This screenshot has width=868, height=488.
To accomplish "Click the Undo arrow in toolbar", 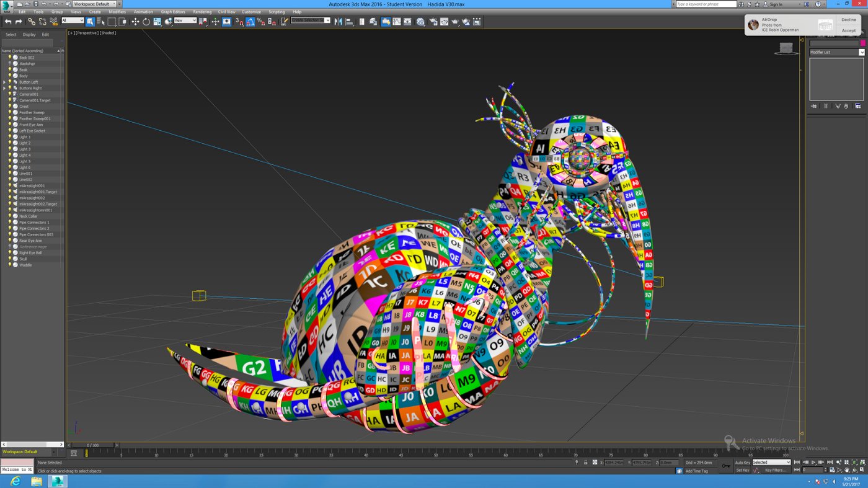I will coord(8,22).
